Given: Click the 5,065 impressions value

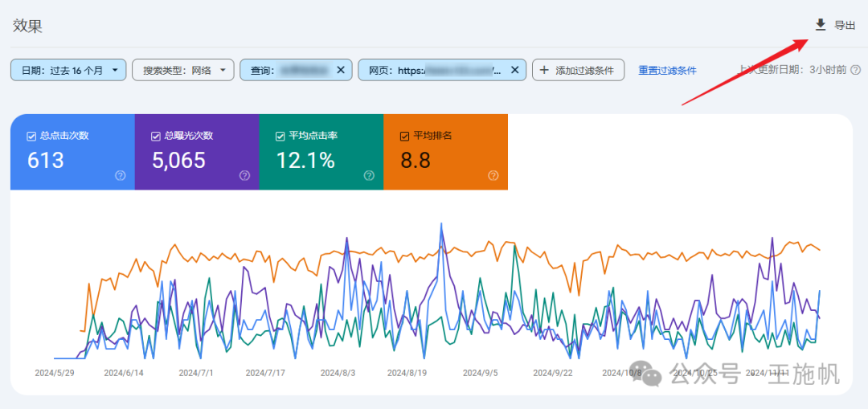Looking at the screenshot, I should pyautogui.click(x=178, y=161).
